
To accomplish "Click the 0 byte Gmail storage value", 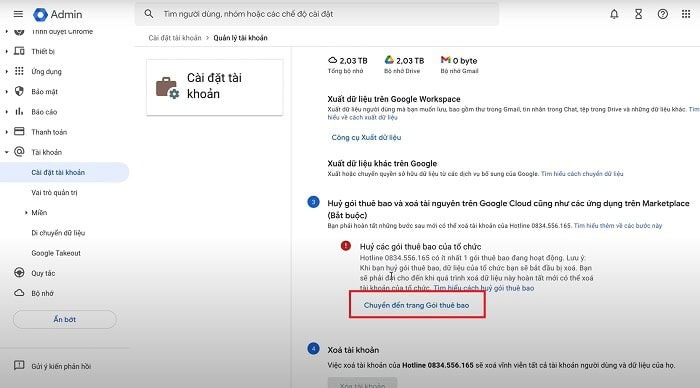I will (465, 60).
